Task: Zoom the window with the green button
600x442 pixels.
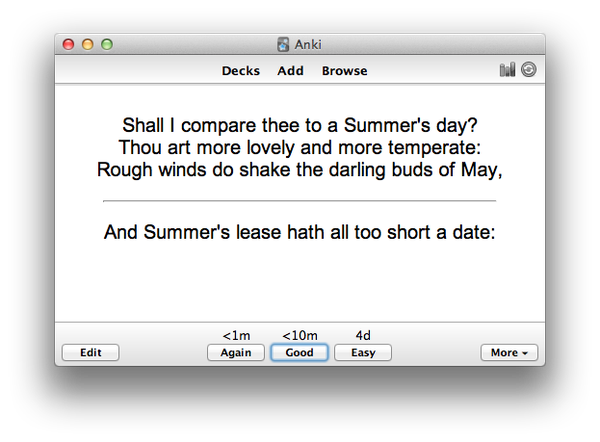Action: coord(106,44)
